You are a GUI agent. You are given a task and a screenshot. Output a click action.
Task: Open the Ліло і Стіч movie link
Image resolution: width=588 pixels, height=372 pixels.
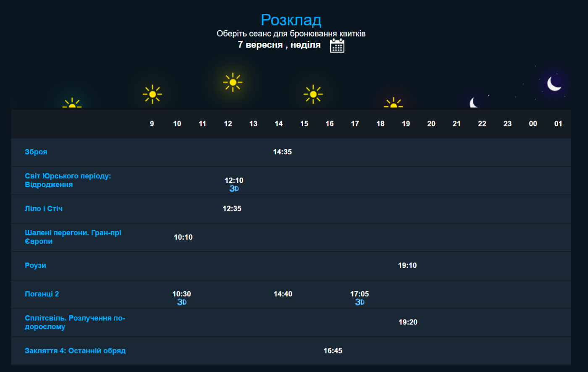pyautogui.click(x=44, y=208)
